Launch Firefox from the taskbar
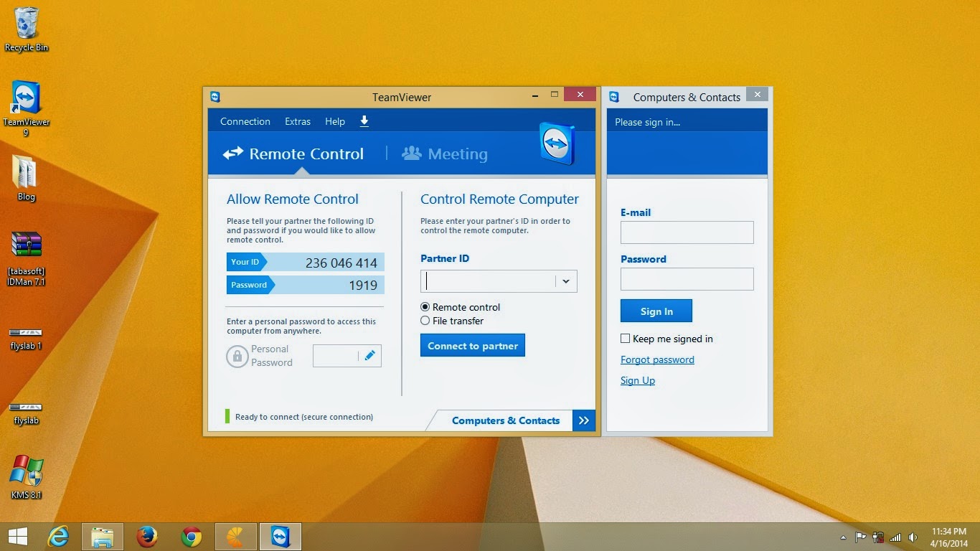This screenshot has width=980, height=551. tap(147, 536)
